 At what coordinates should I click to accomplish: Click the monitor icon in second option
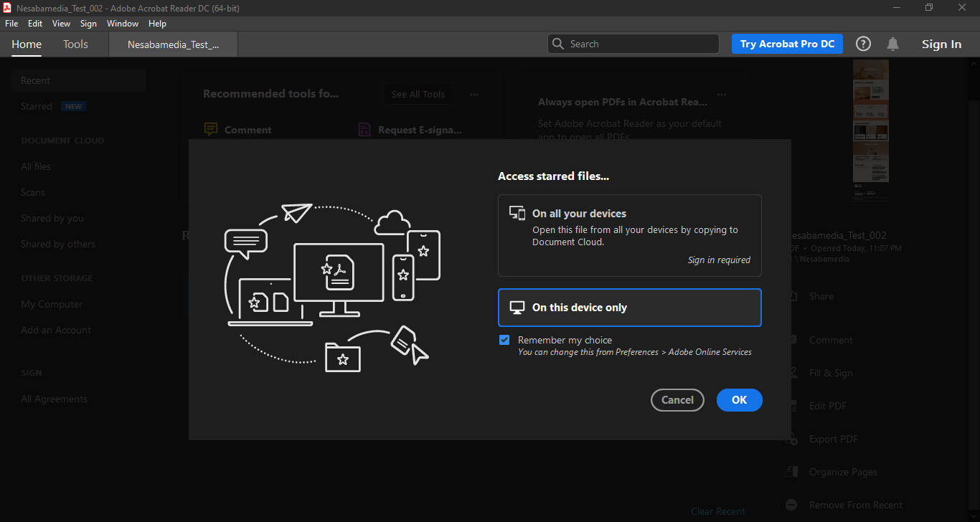[517, 308]
